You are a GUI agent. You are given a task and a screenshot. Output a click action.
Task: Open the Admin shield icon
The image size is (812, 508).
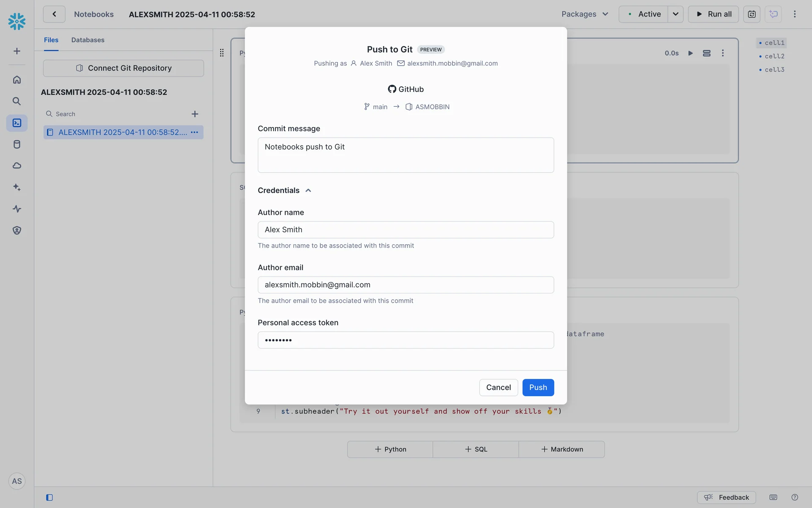17,230
